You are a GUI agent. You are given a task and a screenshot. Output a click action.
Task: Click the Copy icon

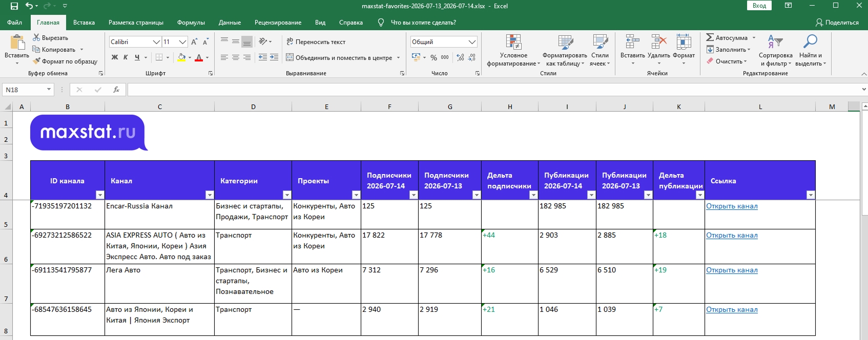click(x=36, y=50)
